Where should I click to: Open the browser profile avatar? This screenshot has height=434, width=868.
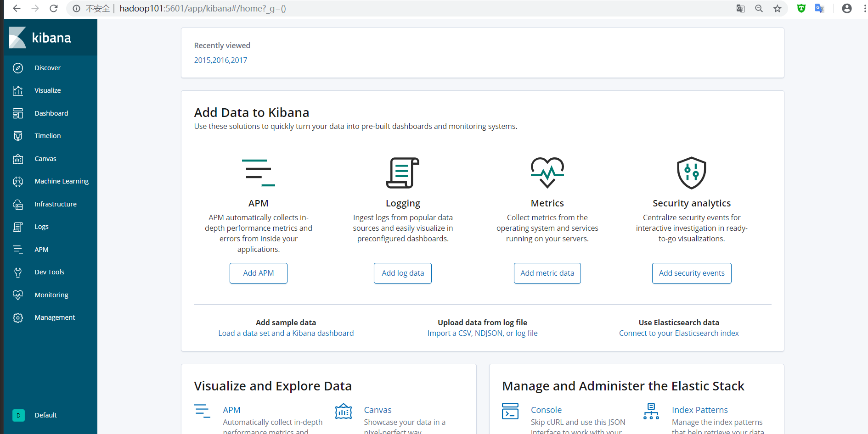coord(847,8)
